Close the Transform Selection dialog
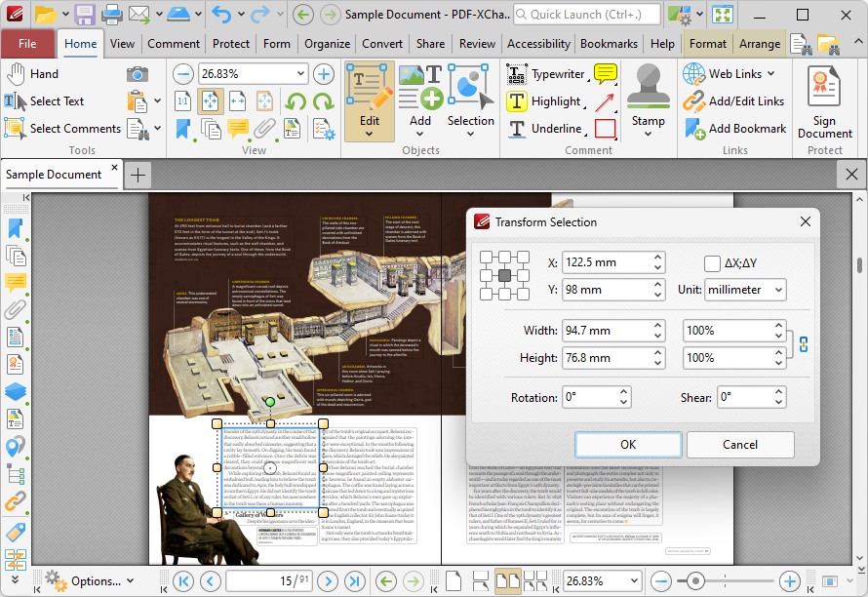 point(806,222)
